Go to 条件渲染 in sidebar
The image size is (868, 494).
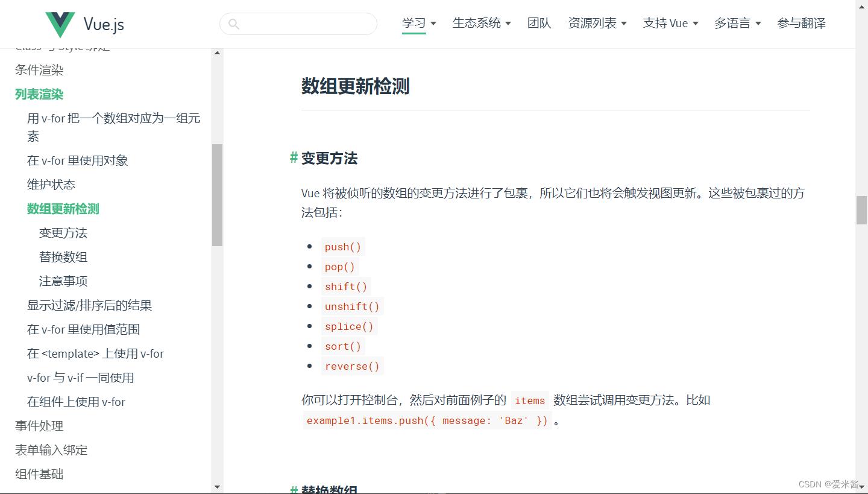point(39,70)
